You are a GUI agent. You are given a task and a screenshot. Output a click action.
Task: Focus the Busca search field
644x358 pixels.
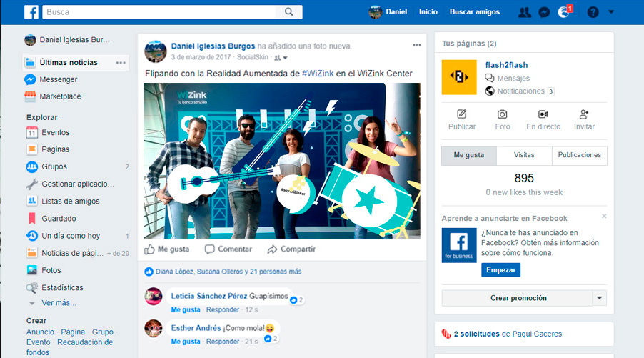(159, 12)
